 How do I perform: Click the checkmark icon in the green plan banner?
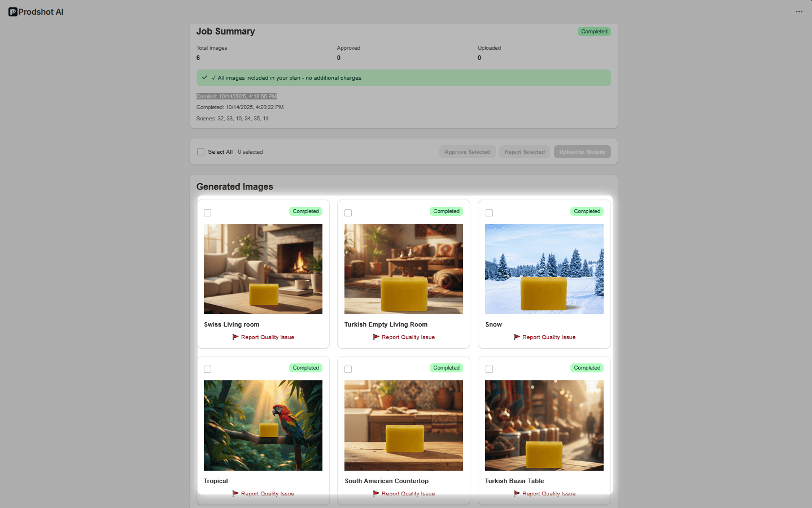click(204, 77)
